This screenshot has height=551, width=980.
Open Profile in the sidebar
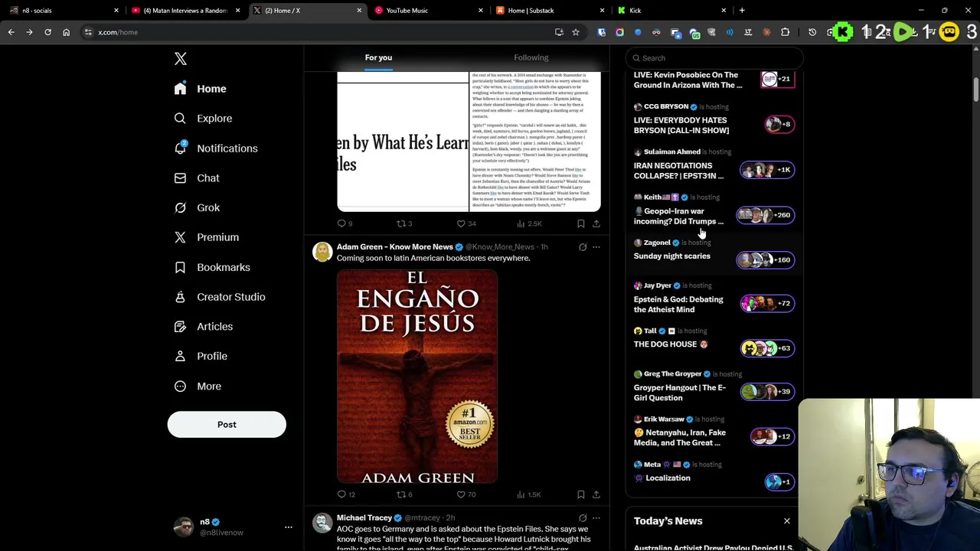click(201, 357)
